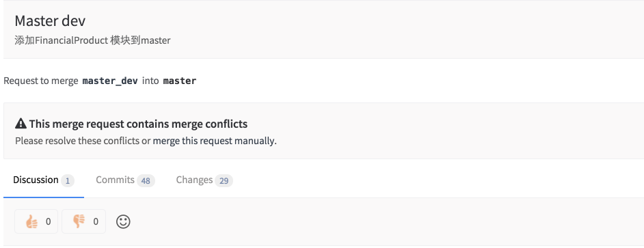Click the Commits count badge 48

[146, 180]
